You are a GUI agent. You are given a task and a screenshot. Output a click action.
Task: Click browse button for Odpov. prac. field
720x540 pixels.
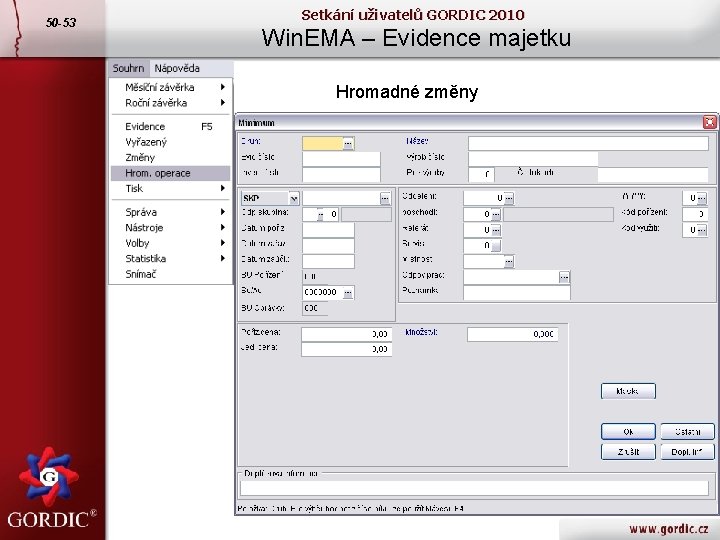pyautogui.click(x=564, y=277)
